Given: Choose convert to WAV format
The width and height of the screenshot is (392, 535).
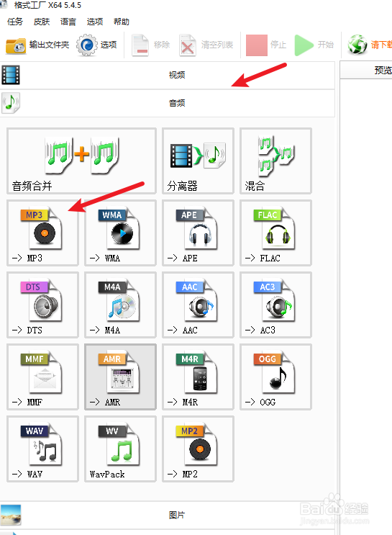Looking at the screenshot, I should point(42,449).
